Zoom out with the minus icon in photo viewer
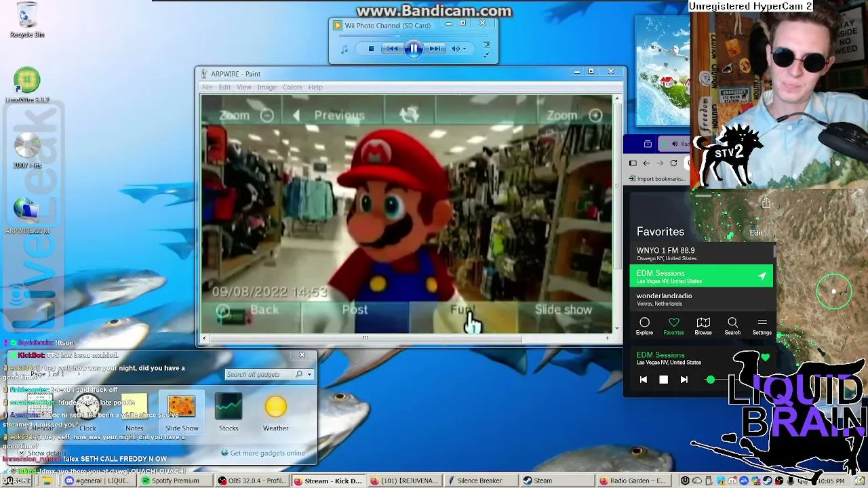 (267, 115)
